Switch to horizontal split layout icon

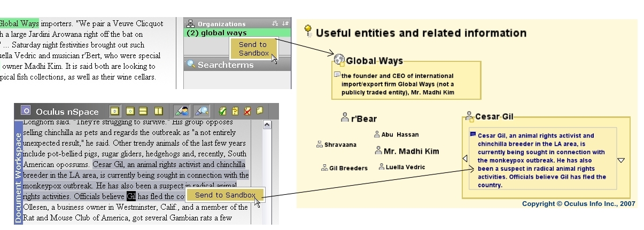(x=143, y=111)
